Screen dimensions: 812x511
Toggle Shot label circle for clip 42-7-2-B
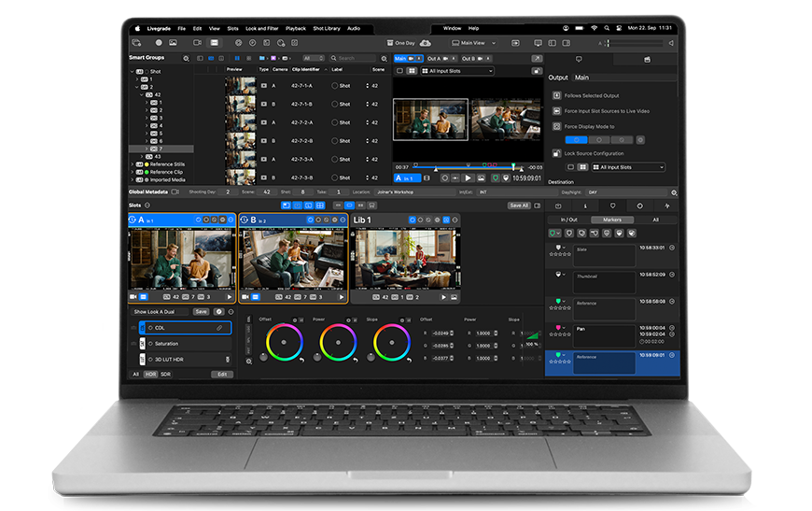[x=334, y=141]
